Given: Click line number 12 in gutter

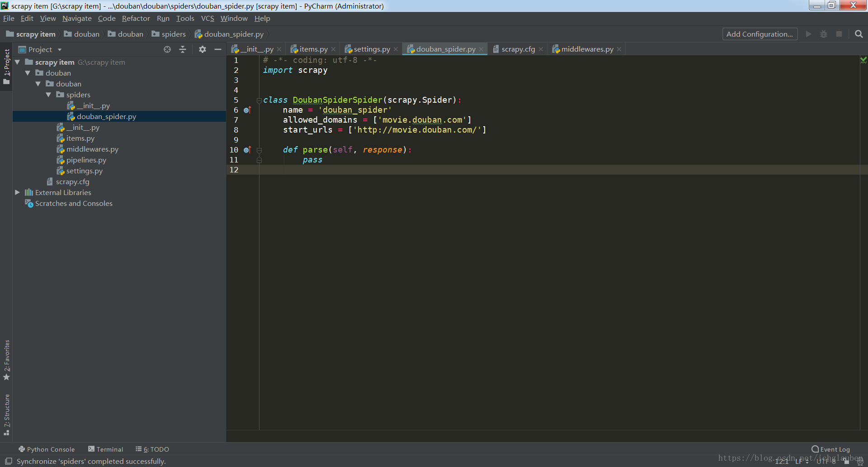Looking at the screenshot, I should pos(234,170).
